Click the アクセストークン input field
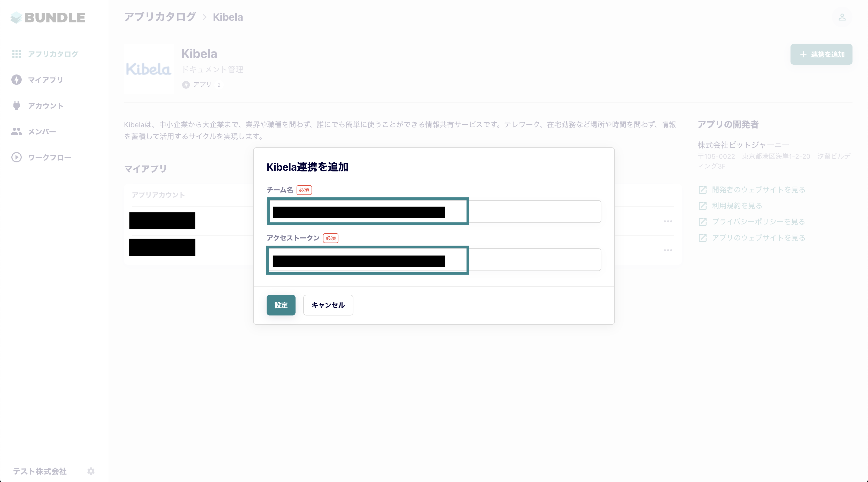This screenshot has width=868, height=482. 434,260
